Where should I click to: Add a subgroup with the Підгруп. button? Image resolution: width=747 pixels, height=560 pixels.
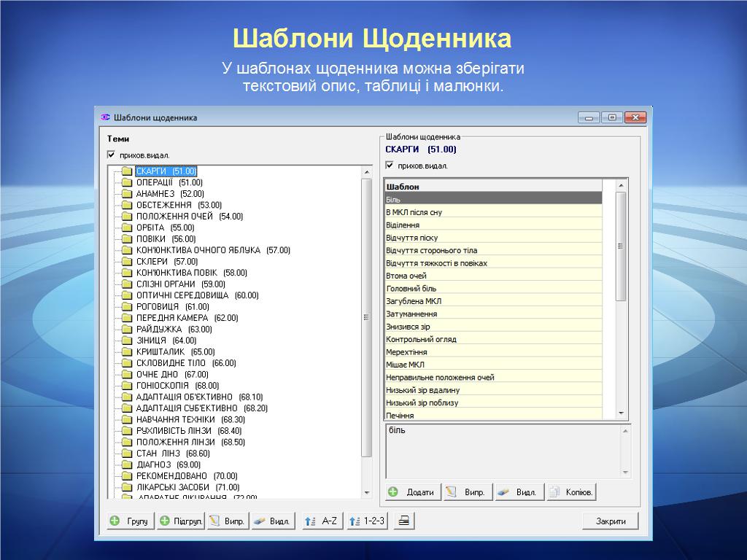click(x=180, y=521)
